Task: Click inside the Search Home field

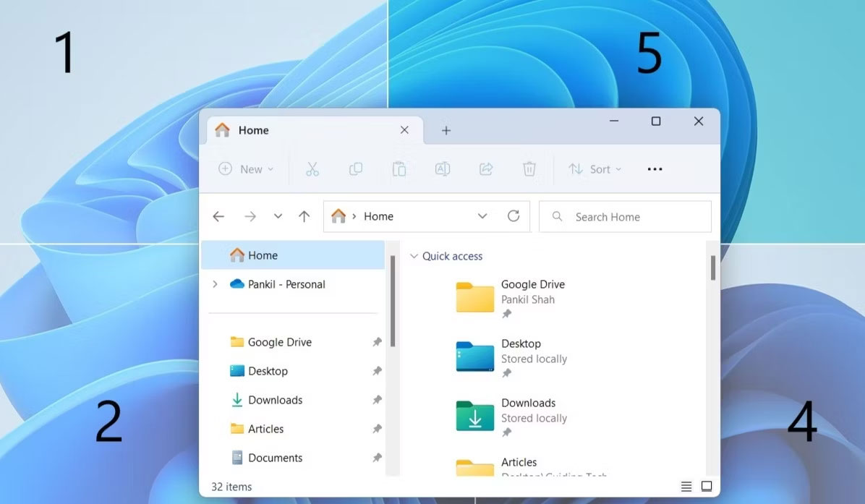Action: [x=626, y=216]
